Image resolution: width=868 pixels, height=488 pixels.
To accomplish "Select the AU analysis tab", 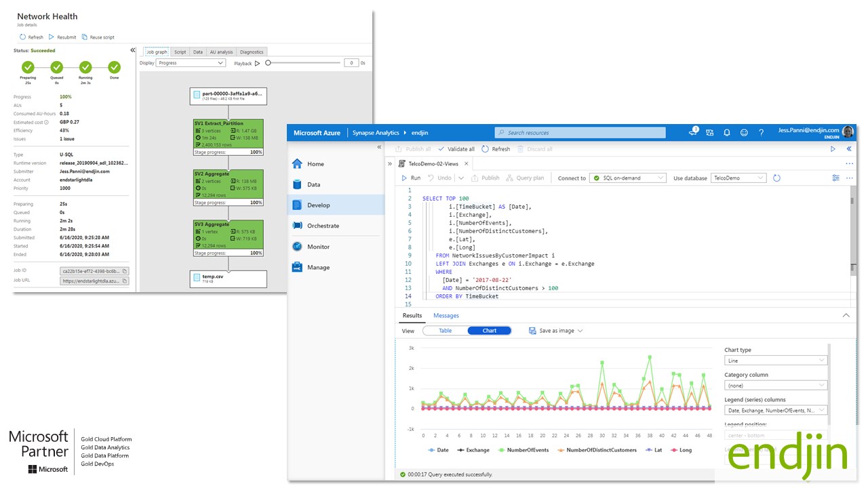I will point(221,52).
